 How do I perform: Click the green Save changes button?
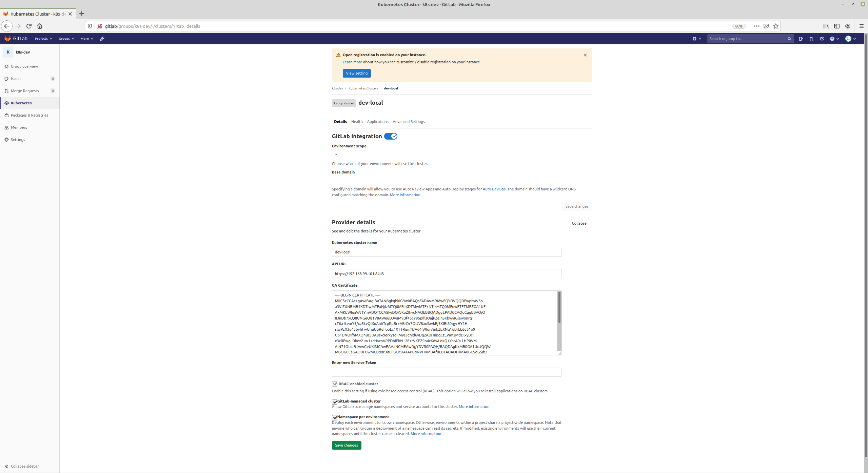[346, 445]
